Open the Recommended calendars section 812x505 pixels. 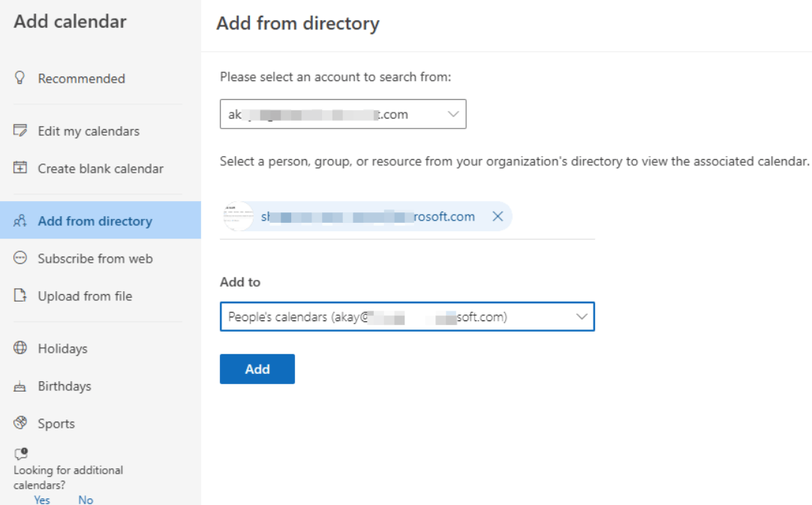click(81, 79)
